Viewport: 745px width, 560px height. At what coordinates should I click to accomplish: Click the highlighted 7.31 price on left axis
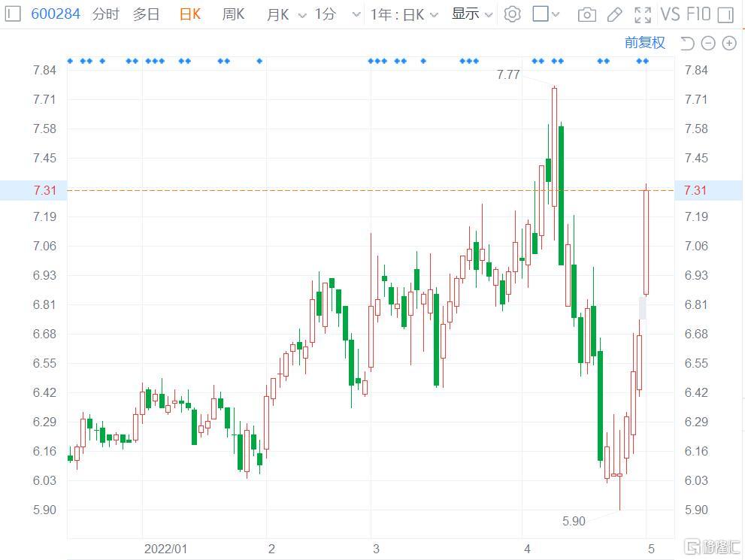click(44, 190)
